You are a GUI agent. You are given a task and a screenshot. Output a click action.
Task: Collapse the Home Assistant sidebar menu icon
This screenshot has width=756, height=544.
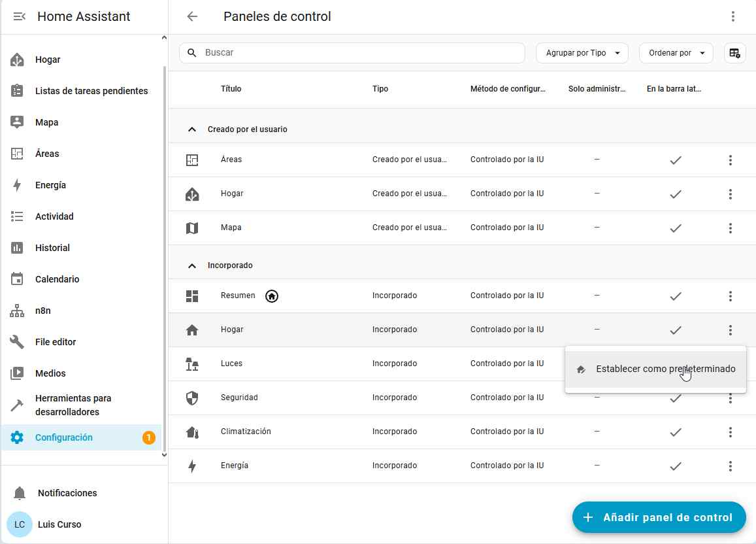click(20, 17)
